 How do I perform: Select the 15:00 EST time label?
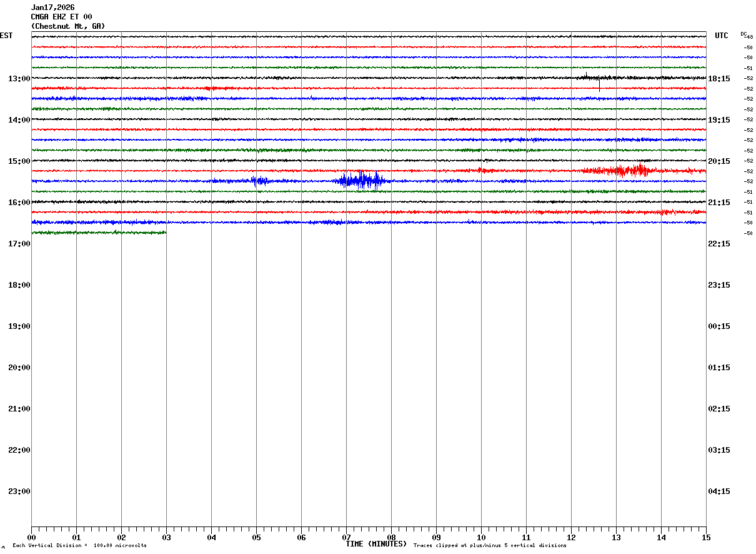click(19, 161)
